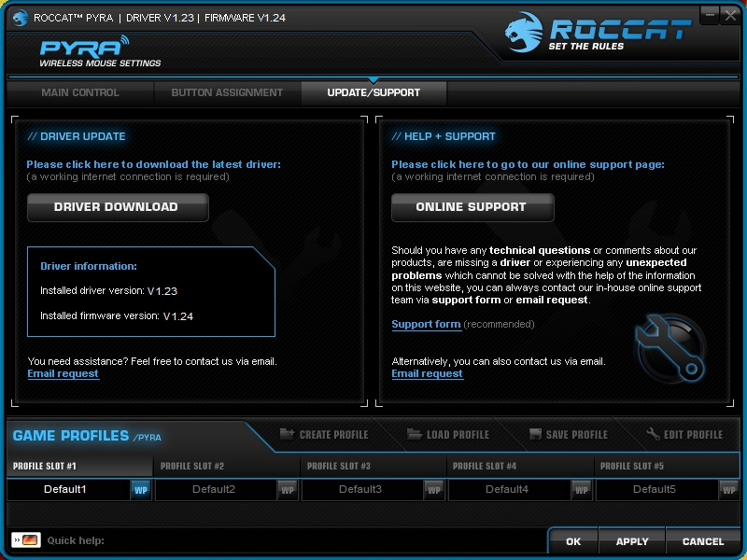Select Profile Slot #3 tab
747x560 pixels.
point(374,466)
